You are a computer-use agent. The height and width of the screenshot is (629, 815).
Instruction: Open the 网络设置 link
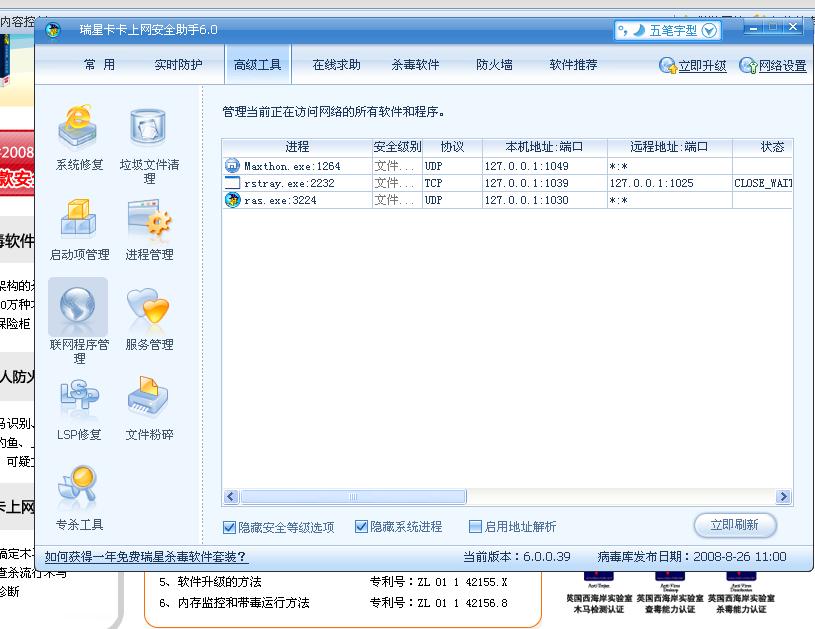coord(783,65)
